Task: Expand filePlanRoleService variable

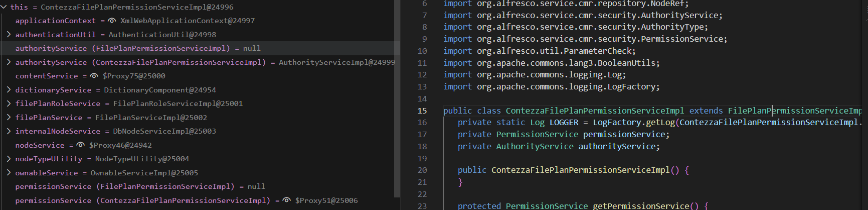Action: 9,103
